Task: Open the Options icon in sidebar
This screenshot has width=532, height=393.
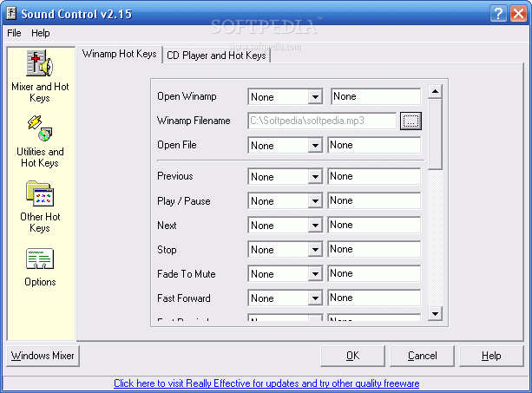Action: tap(40, 259)
